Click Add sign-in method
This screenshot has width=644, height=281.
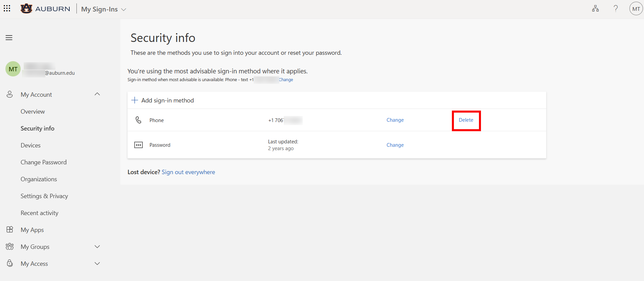pyautogui.click(x=167, y=100)
